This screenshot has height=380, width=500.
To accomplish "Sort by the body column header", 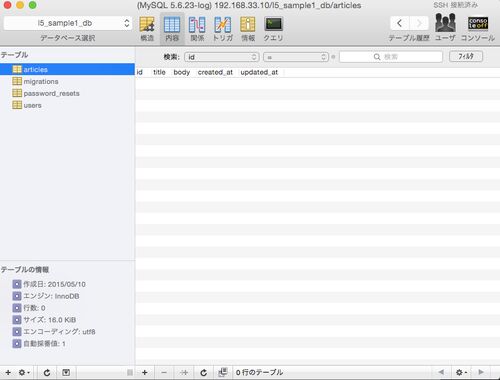I will (x=182, y=72).
